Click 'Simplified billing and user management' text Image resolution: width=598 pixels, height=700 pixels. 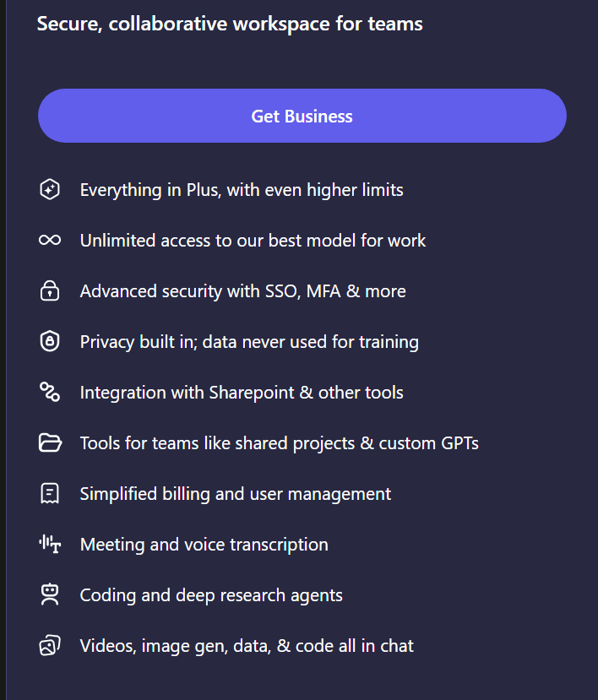(x=236, y=494)
